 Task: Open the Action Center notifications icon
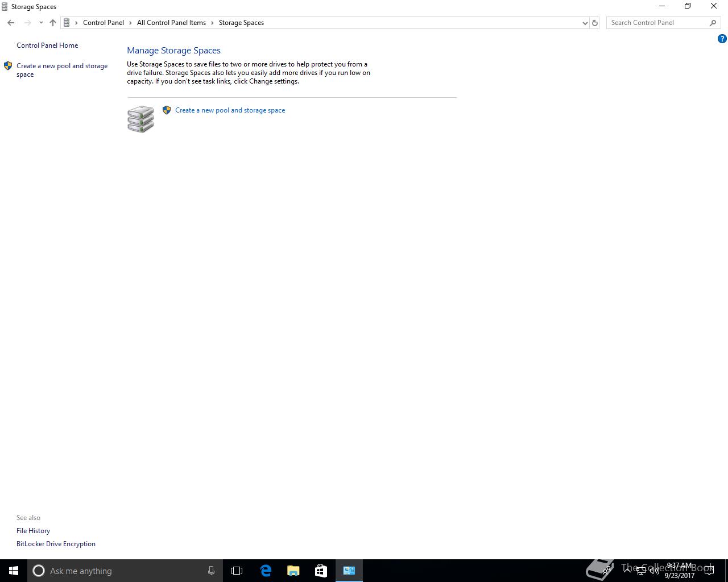coord(709,571)
